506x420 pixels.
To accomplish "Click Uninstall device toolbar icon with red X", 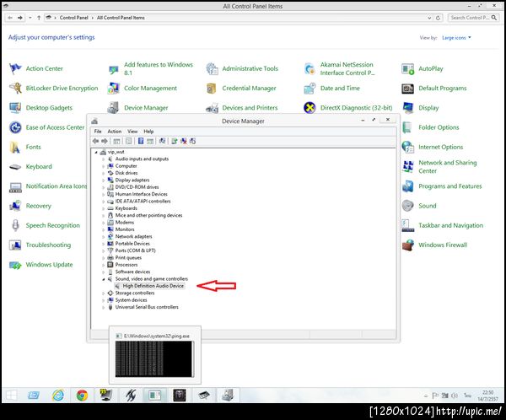I will (x=184, y=141).
